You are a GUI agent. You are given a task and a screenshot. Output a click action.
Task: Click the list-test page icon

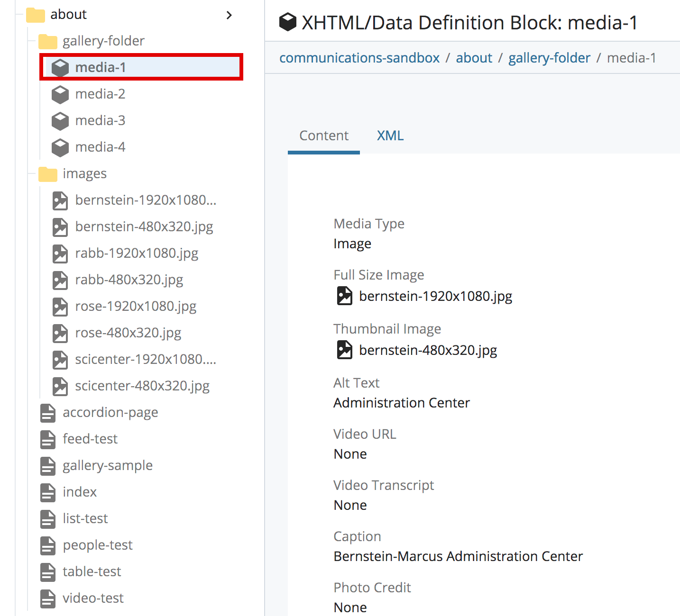click(48, 519)
